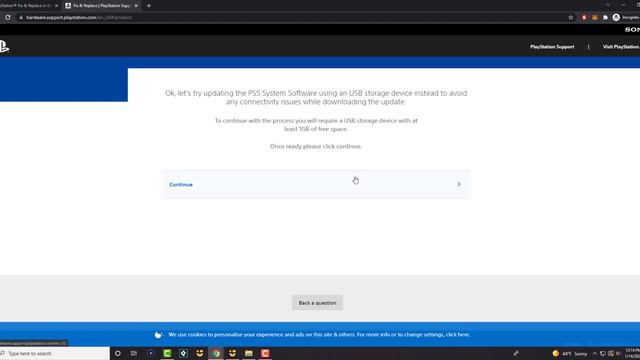The height and width of the screenshot is (360, 640).
Task: Switch to the first Fix & Replace tab
Action: coord(27,6)
